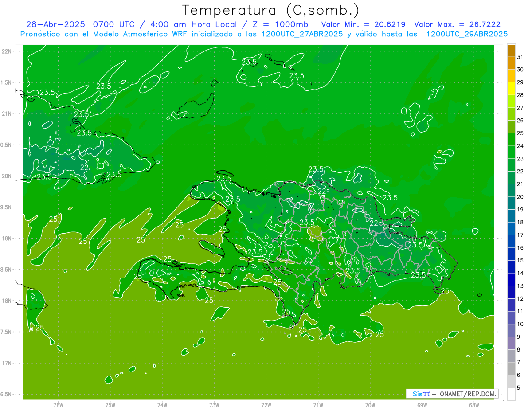The height and width of the screenshot is (411, 532).
Task: Click the "76W" longitude label
Action: [58, 405]
